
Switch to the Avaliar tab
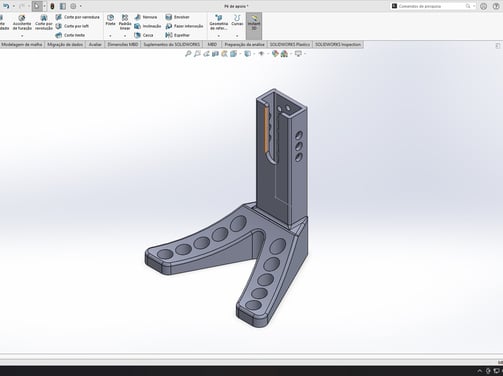point(95,44)
